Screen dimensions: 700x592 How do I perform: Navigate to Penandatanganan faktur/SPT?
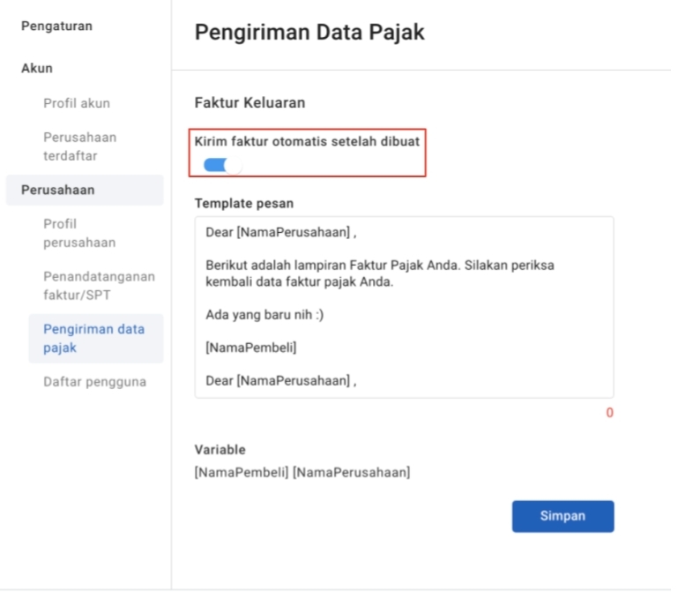point(99,285)
